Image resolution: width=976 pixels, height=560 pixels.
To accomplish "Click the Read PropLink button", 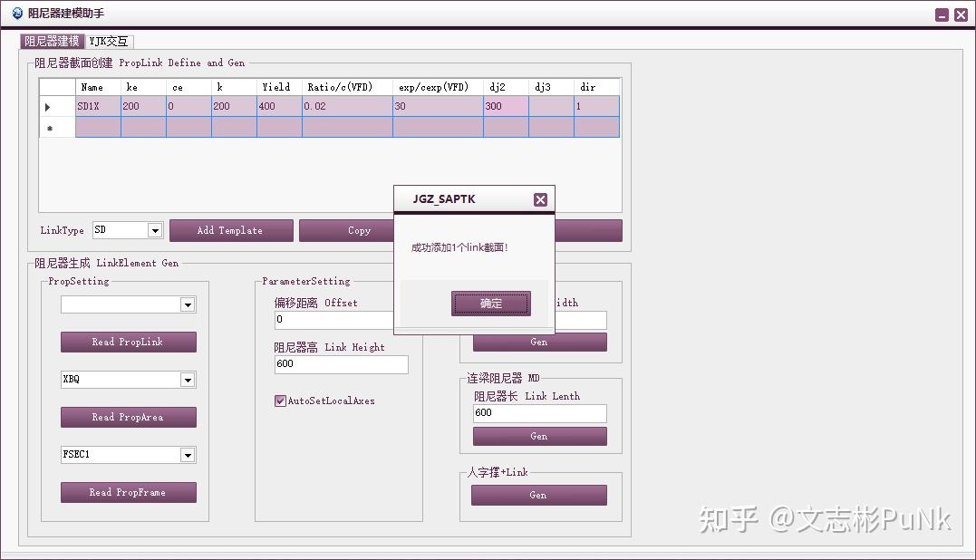I will [x=128, y=342].
